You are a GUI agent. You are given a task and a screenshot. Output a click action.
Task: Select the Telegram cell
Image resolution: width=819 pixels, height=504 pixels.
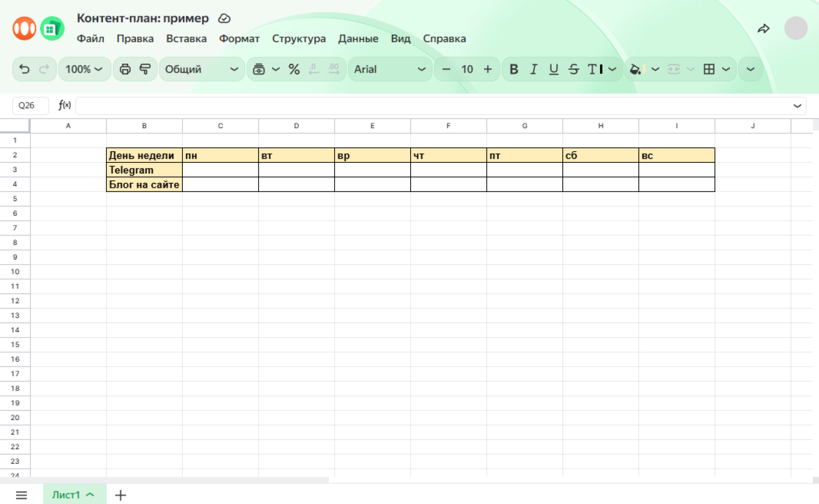click(144, 170)
